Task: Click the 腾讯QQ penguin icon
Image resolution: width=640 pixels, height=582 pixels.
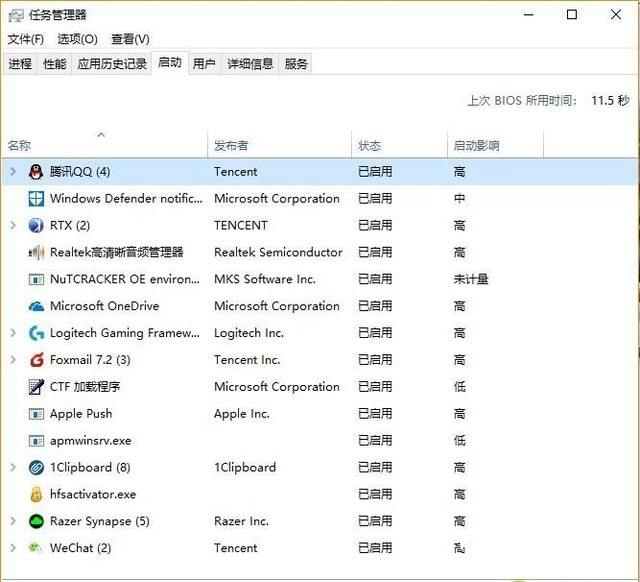Action: (x=36, y=172)
